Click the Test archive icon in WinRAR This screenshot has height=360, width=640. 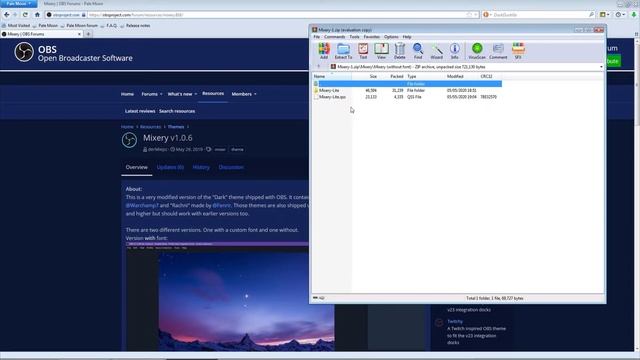pyautogui.click(x=363, y=51)
